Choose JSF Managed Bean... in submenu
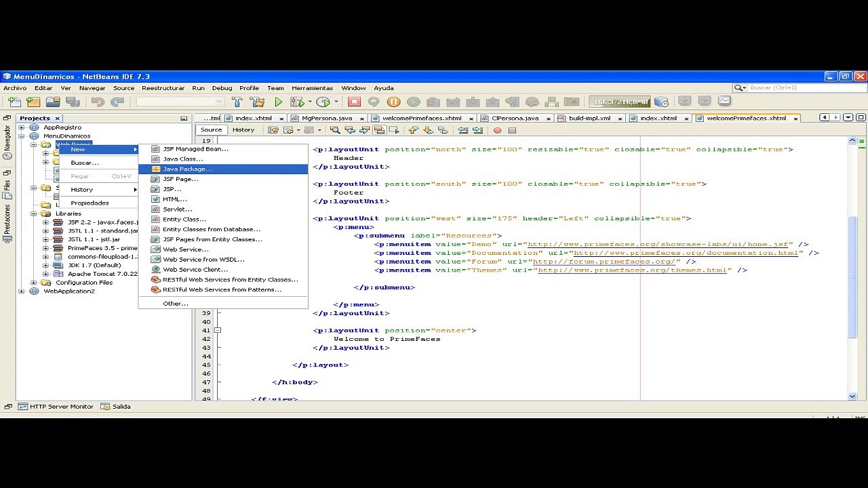868x488 pixels. pos(223,149)
